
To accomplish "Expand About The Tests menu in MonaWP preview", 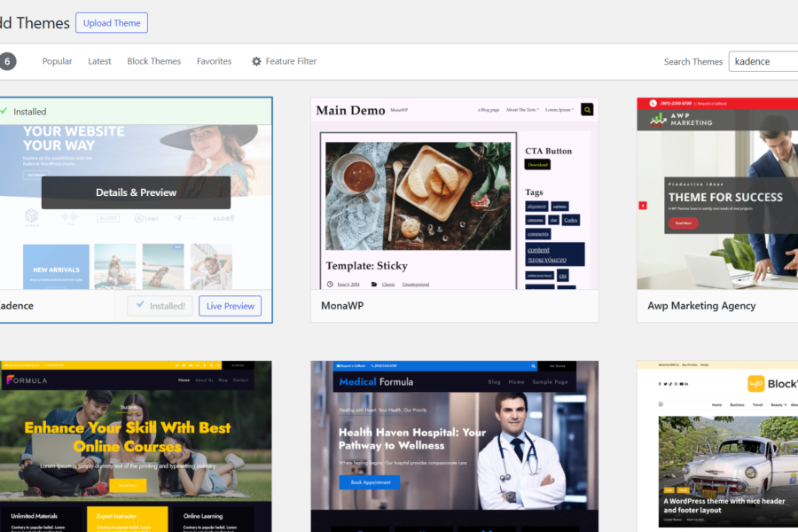I will [522, 110].
